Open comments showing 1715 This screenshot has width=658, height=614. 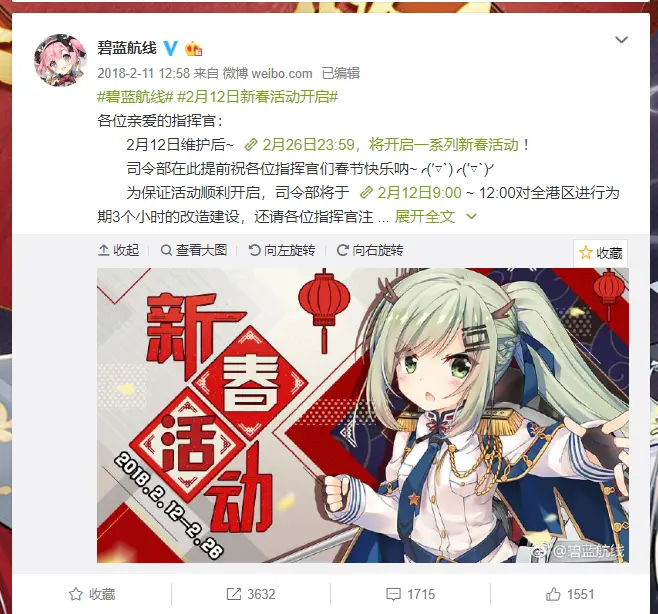pos(410,594)
